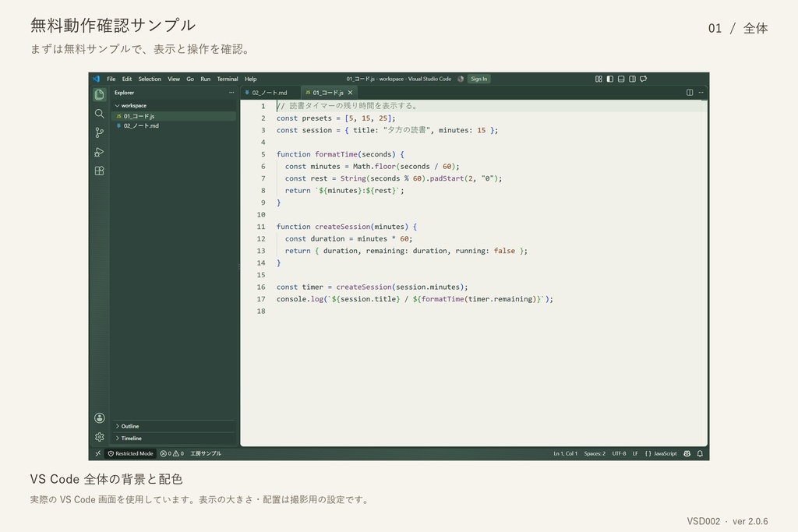
Task: Open the Accounts menu in activity bar
Action: pos(99,418)
